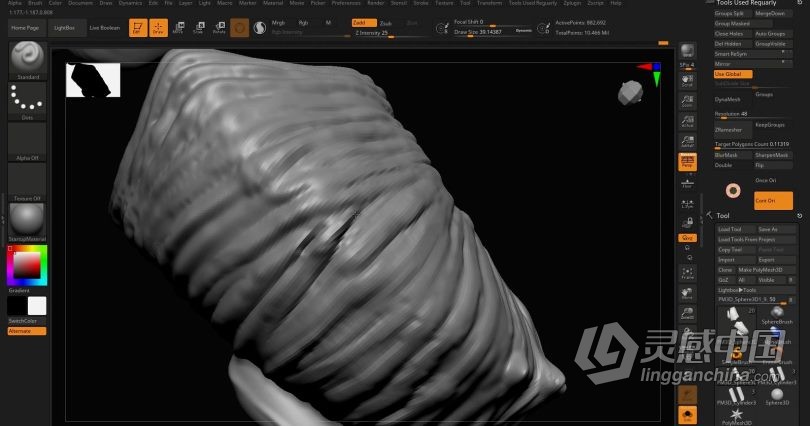This screenshot has width=810, height=426.
Task: Click the camera view head orientation widget
Action: click(x=630, y=93)
